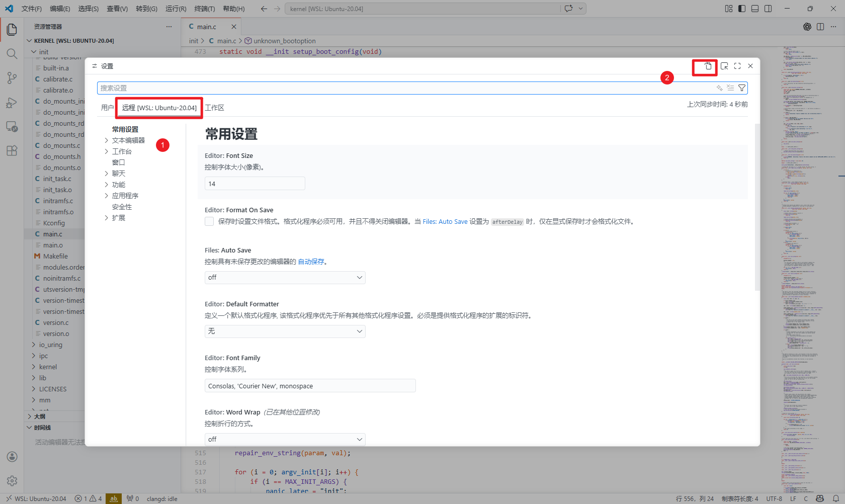The width and height of the screenshot is (845, 504).
Task: Open the errors and warnings indicator
Action: tap(88, 498)
